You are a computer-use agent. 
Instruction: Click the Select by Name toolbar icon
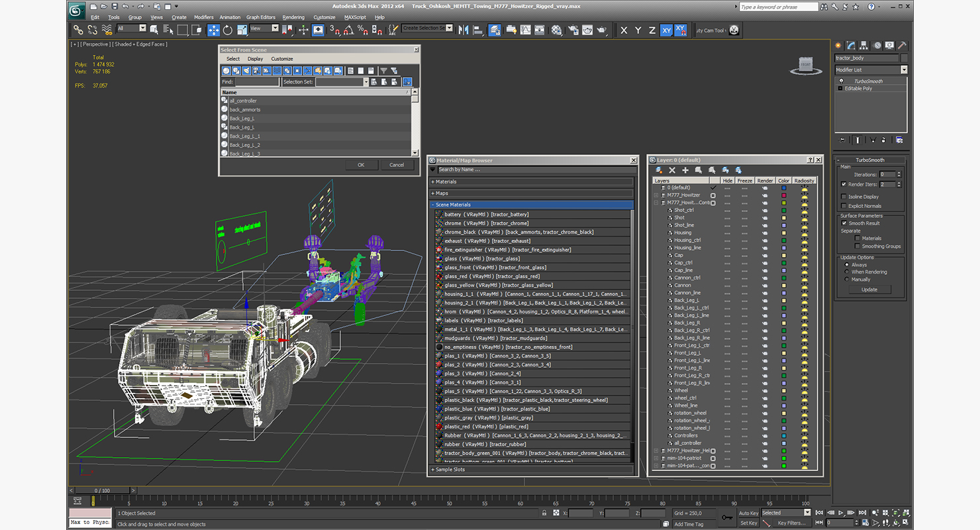pyautogui.click(x=168, y=30)
